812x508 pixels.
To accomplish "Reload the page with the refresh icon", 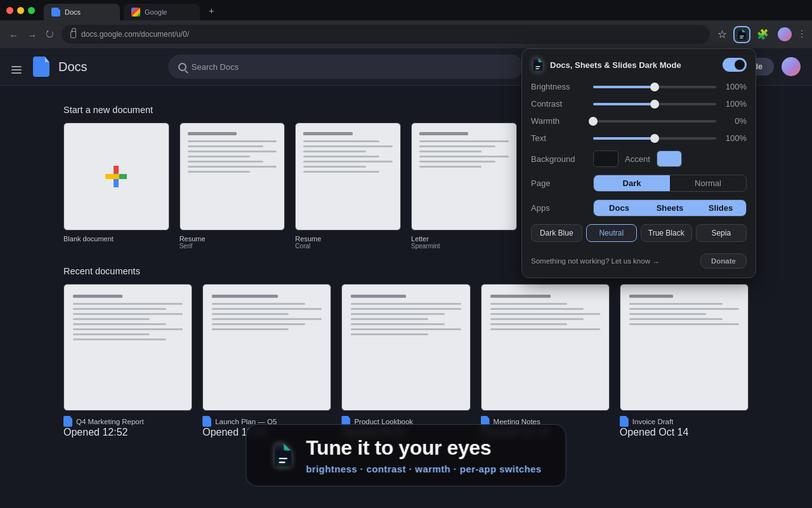I will (x=50, y=34).
